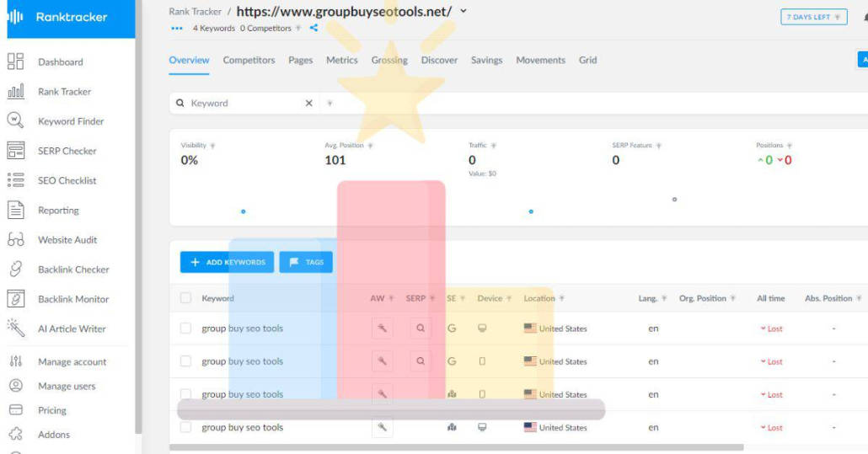Tick checkbox for Google desktop keyword row

pyautogui.click(x=185, y=328)
